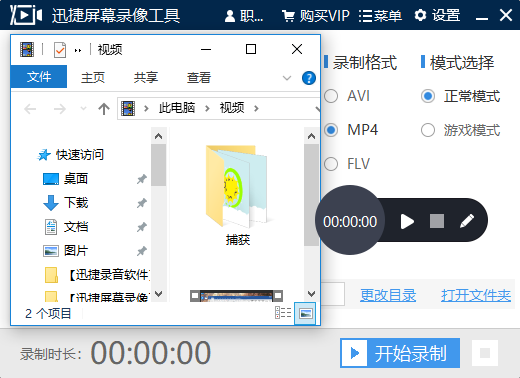Expand the ribbon with the chevron arrow
This screenshot has height=378, width=520.
(x=287, y=78)
